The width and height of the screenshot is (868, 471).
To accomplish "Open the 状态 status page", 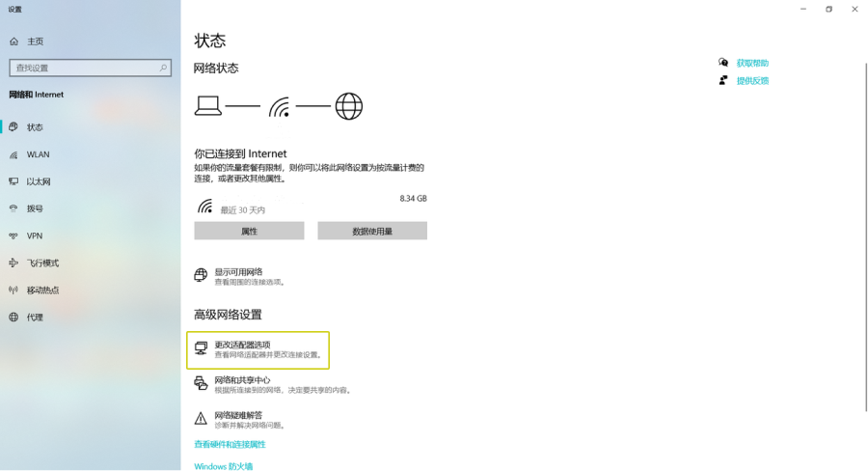I will [35, 127].
